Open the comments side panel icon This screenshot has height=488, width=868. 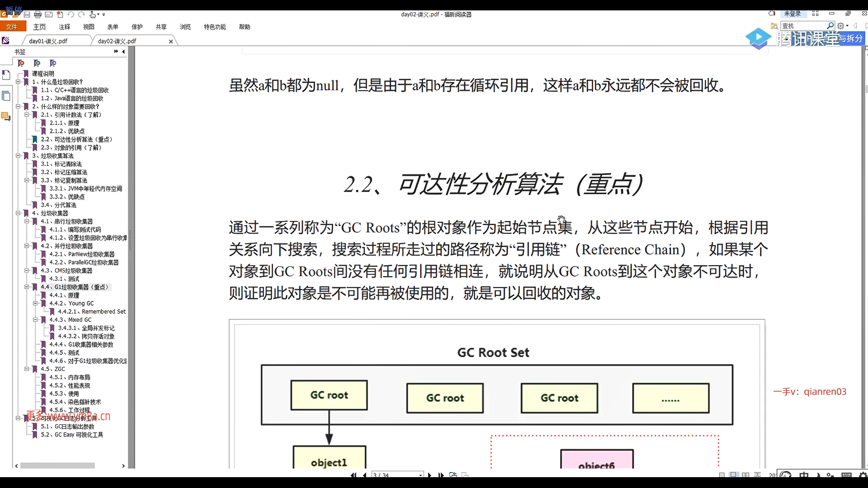[x=6, y=117]
